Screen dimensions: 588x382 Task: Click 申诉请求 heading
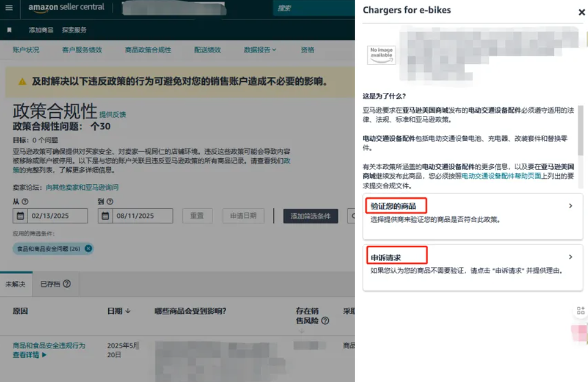(x=386, y=258)
